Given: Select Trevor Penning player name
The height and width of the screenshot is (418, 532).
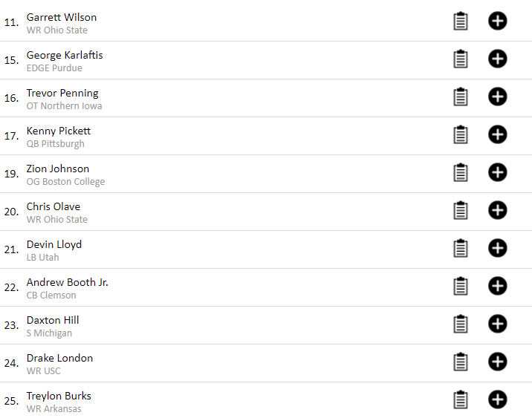Looking at the screenshot, I should [x=62, y=94].
